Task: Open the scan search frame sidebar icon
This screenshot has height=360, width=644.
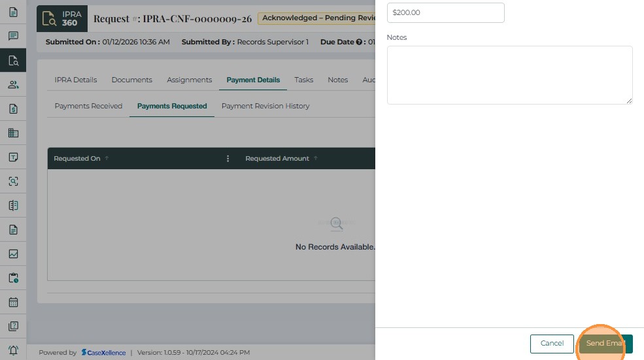Action: coord(13,181)
